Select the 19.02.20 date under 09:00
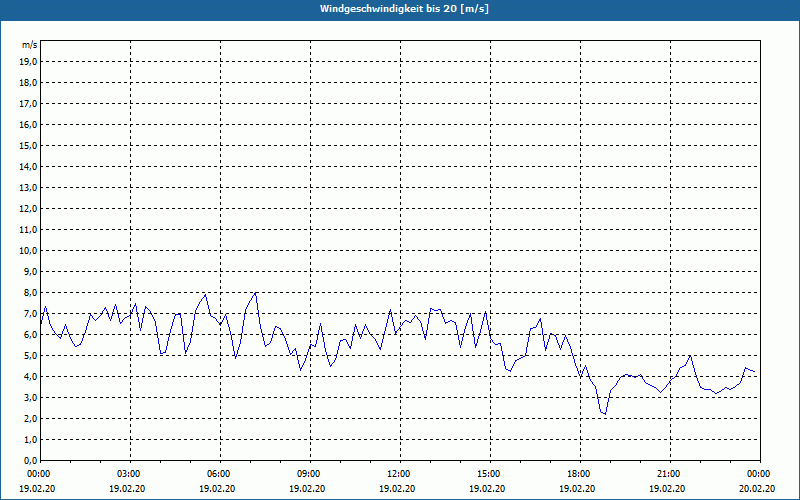 pyautogui.click(x=307, y=489)
